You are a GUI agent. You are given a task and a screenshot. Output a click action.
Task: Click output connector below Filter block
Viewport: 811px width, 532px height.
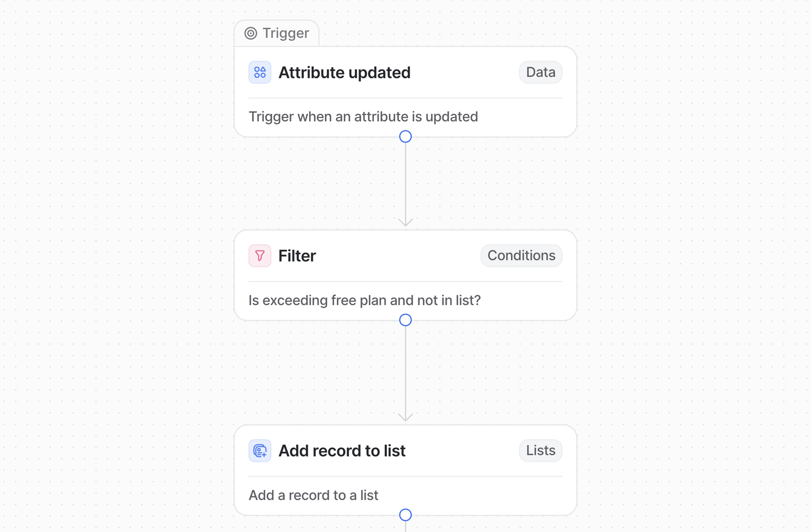(405, 320)
